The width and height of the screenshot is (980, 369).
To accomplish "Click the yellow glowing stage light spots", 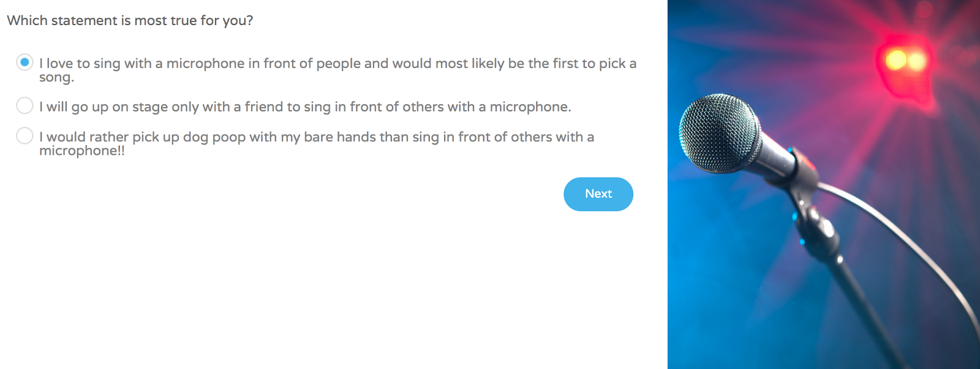I will [906, 60].
